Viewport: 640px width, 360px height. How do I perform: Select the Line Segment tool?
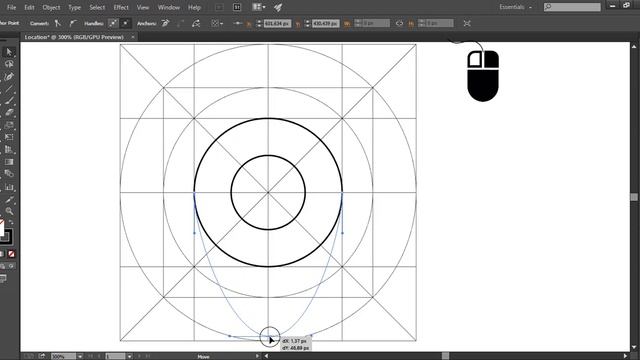pyautogui.click(x=9, y=89)
